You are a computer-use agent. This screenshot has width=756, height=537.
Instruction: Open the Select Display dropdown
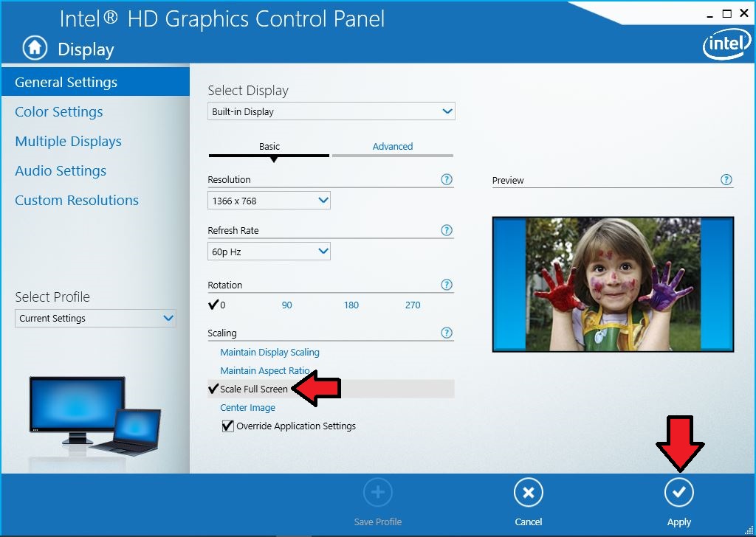click(331, 111)
